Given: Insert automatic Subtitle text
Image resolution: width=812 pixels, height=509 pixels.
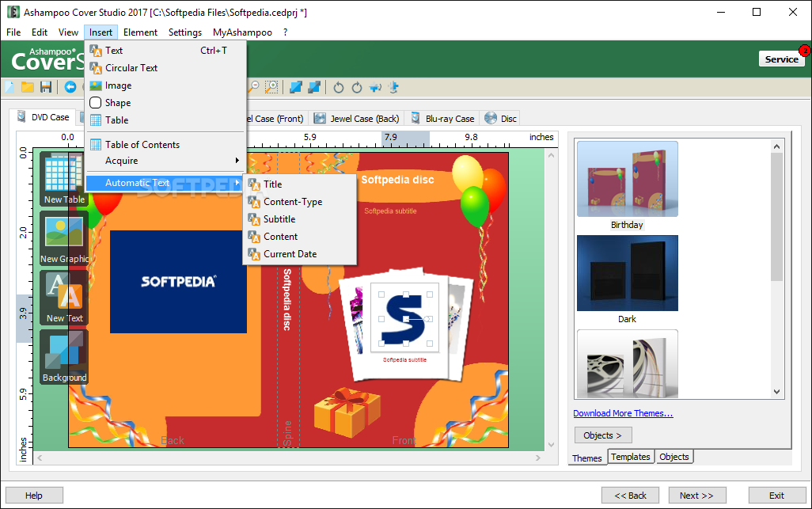Looking at the screenshot, I should tap(300, 219).
